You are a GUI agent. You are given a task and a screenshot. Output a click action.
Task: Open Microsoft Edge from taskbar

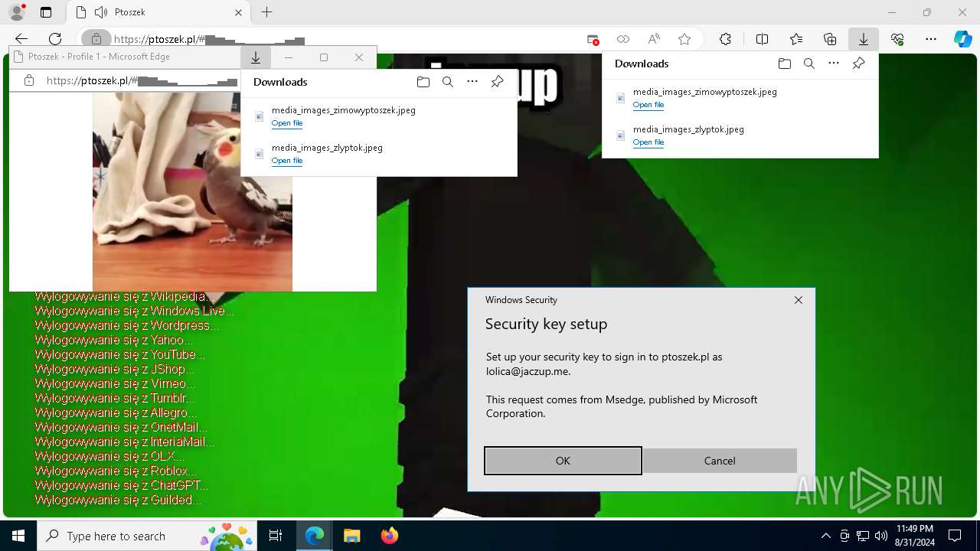tap(315, 536)
